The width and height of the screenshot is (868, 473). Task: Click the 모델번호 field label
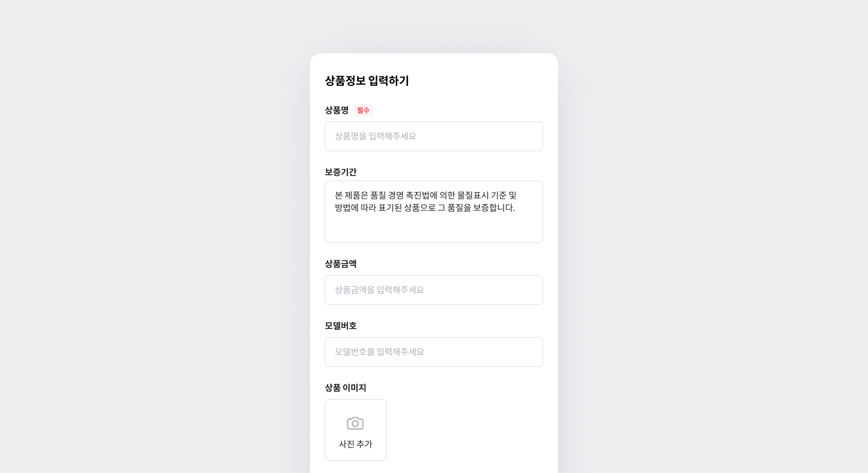coord(341,326)
